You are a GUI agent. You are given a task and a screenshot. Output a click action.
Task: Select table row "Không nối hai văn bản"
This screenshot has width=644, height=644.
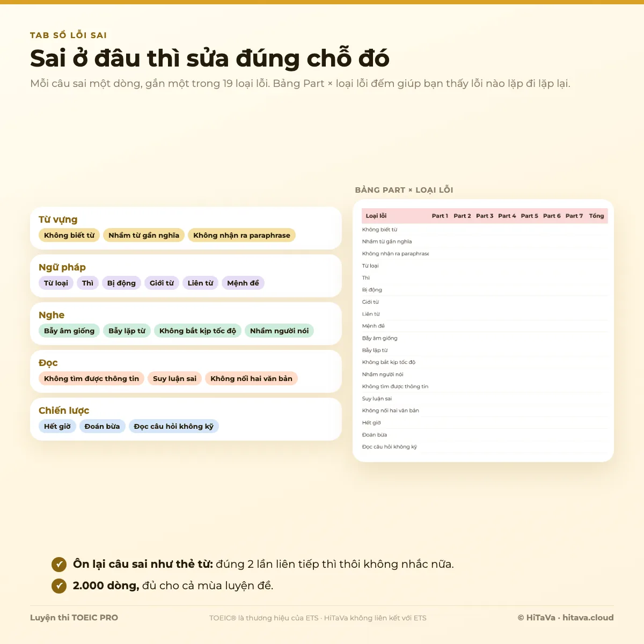[485, 411]
